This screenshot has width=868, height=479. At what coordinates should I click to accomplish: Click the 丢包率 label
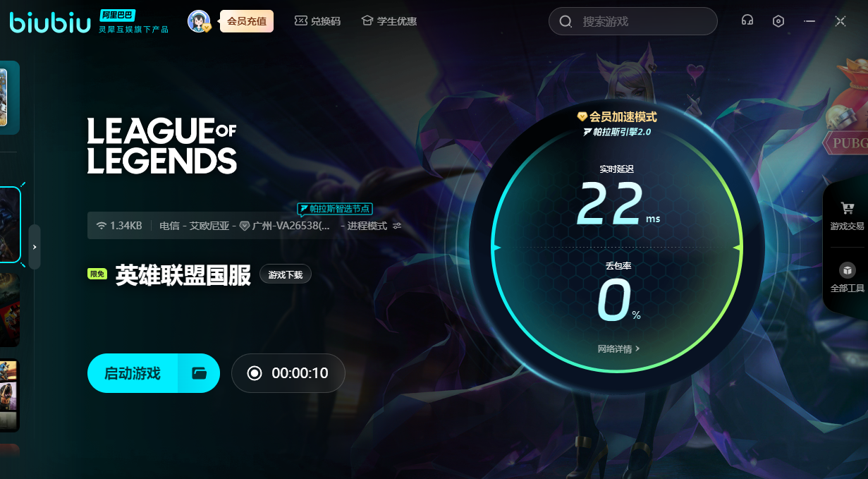tap(617, 266)
